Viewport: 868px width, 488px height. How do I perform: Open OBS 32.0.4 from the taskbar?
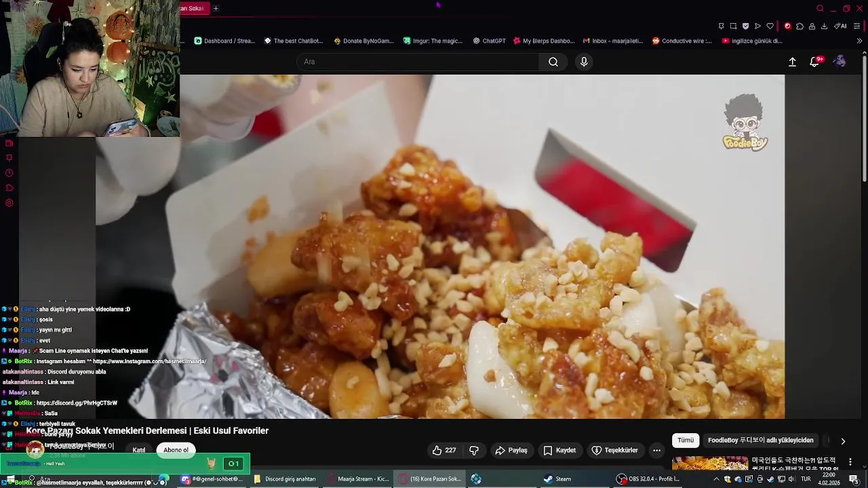pyautogui.click(x=648, y=479)
